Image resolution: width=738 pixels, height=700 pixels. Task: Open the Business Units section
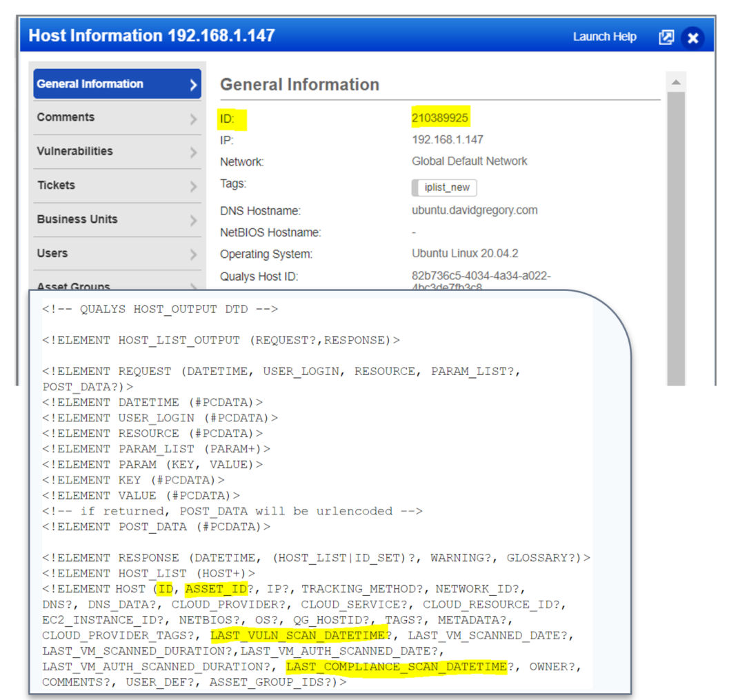click(117, 219)
